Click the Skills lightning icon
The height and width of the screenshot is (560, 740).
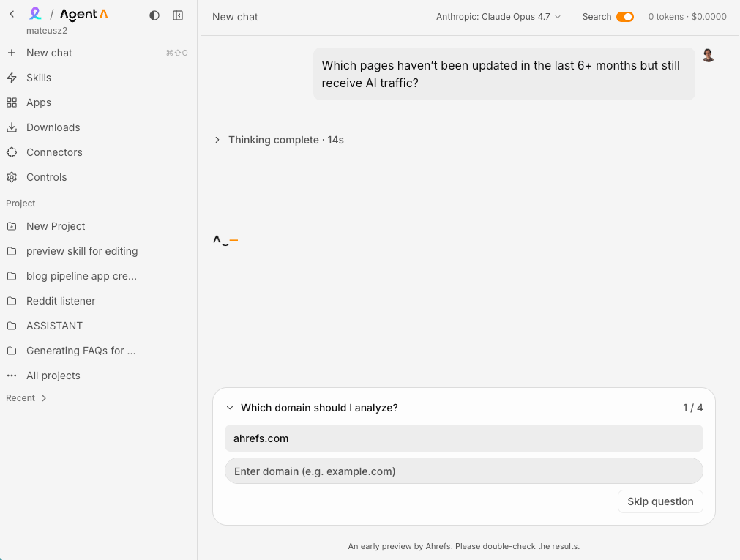pos(12,78)
